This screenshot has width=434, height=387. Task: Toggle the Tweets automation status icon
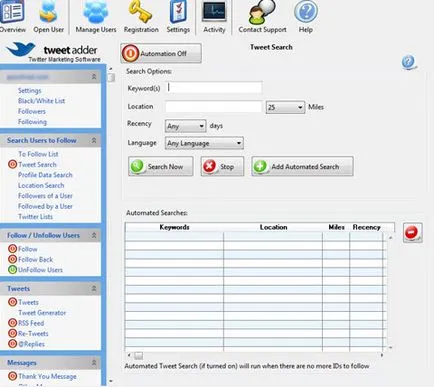click(12, 302)
